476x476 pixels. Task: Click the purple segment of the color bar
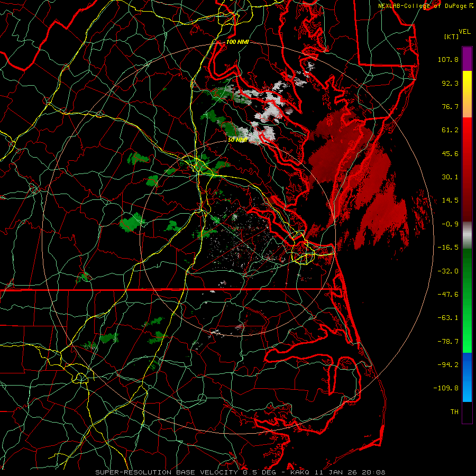tap(467, 59)
